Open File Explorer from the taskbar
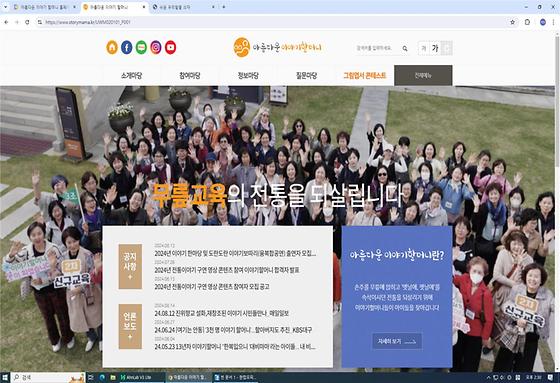560x383 pixels. pos(113,377)
